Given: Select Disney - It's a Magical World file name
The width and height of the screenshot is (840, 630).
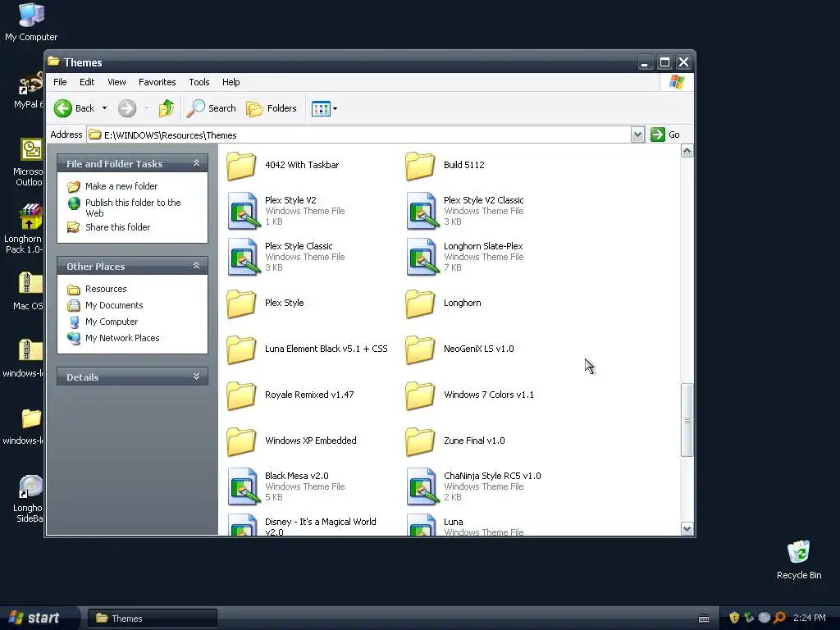Looking at the screenshot, I should coord(321,527).
